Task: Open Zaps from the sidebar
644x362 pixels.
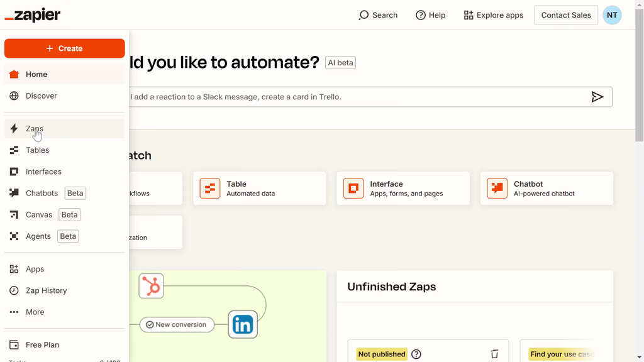Action: (35, 129)
